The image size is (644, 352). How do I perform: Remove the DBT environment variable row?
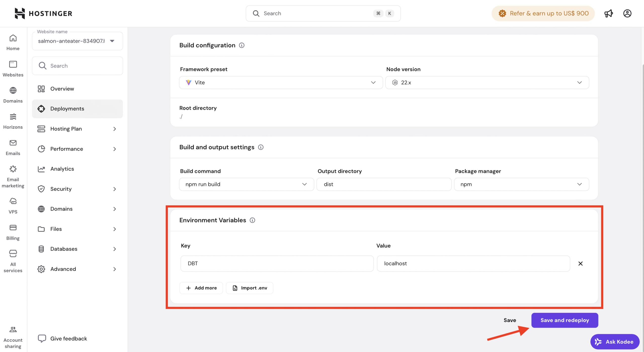(x=580, y=263)
